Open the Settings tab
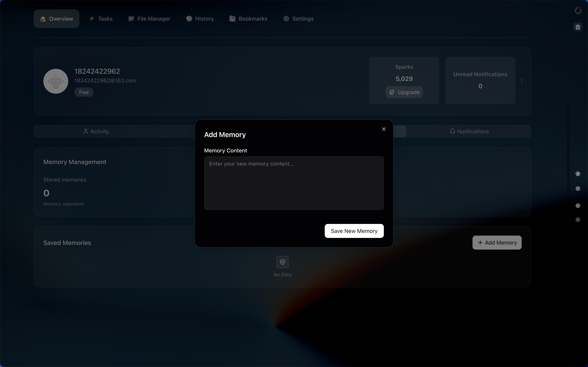588x367 pixels. 298,19
